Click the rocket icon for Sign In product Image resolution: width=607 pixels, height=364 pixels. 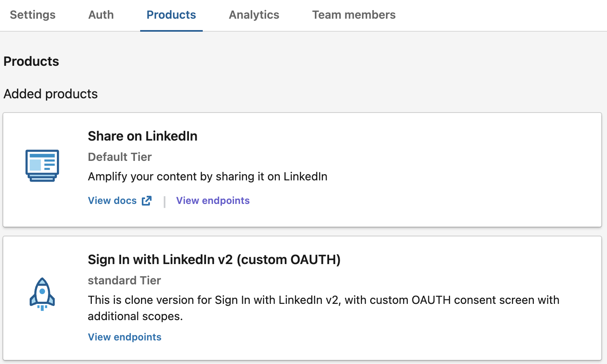42,294
